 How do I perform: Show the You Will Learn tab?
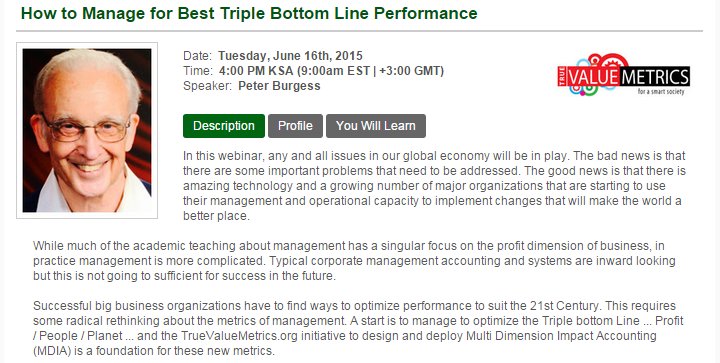tap(376, 126)
